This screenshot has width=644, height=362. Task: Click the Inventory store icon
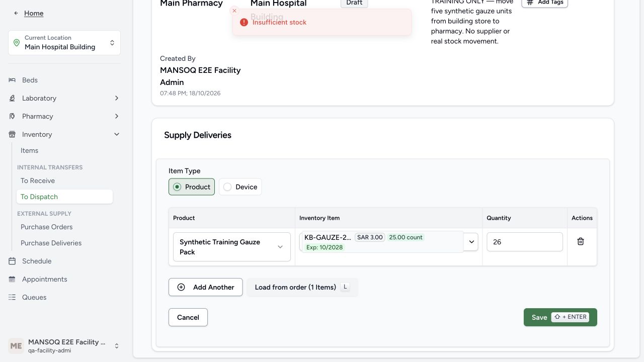point(12,134)
